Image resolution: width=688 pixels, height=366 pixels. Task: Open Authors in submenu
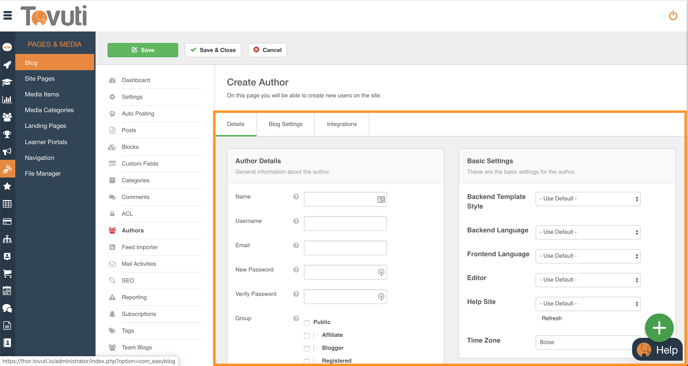pyautogui.click(x=133, y=230)
